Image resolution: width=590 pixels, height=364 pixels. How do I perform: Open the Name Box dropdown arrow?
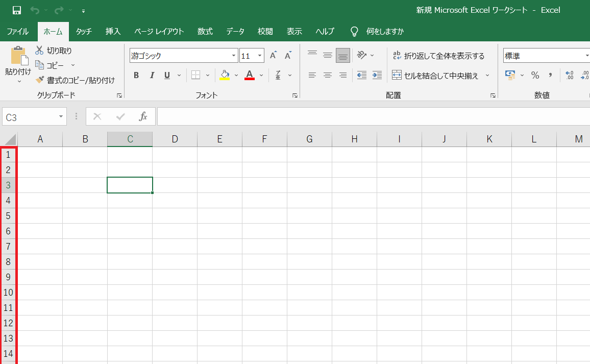(x=61, y=117)
